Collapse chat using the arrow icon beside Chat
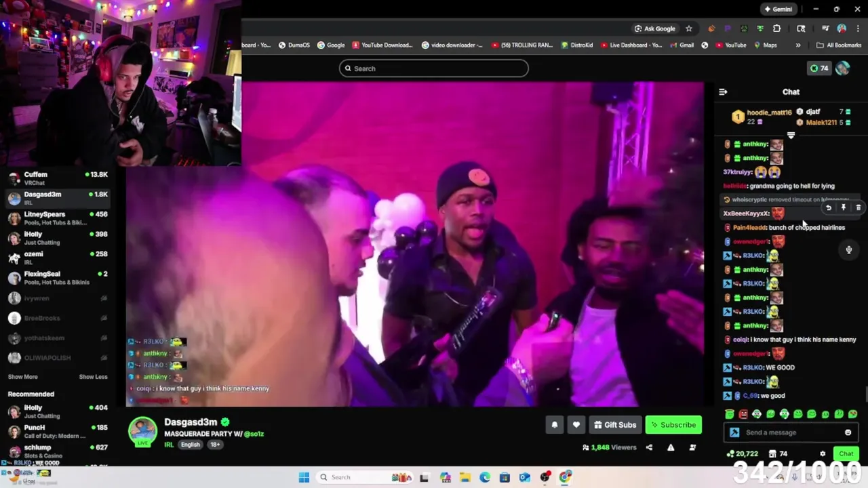 [723, 91]
